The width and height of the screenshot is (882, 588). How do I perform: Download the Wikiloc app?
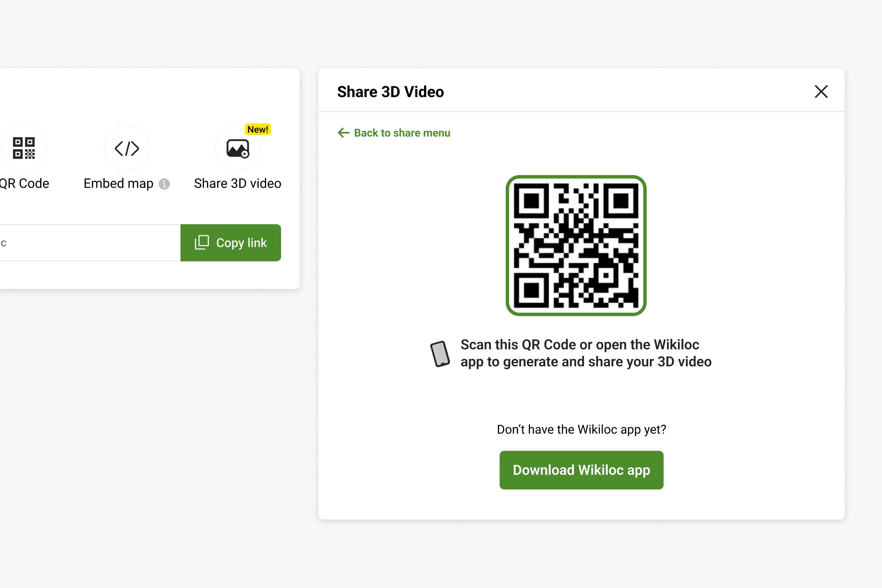(581, 470)
